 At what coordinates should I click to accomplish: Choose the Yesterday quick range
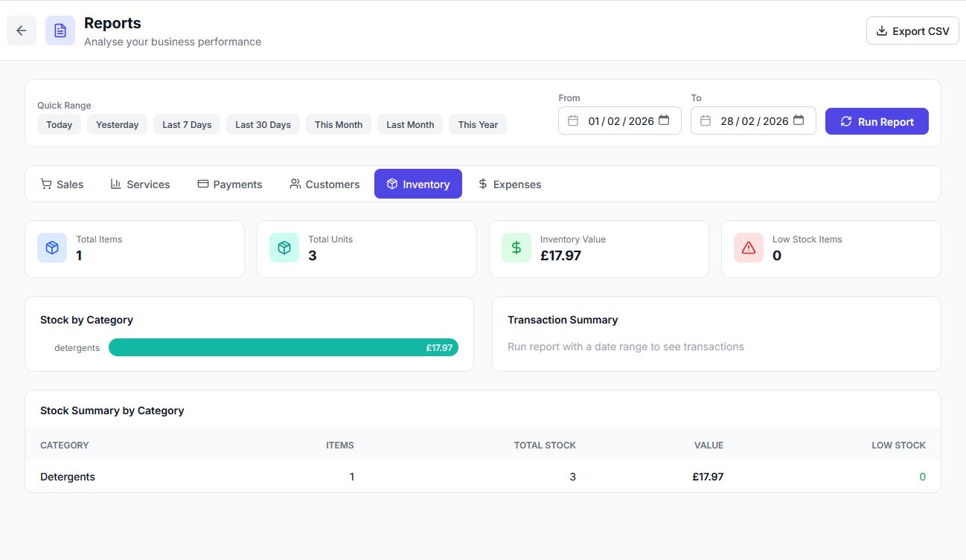pyautogui.click(x=118, y=124)
